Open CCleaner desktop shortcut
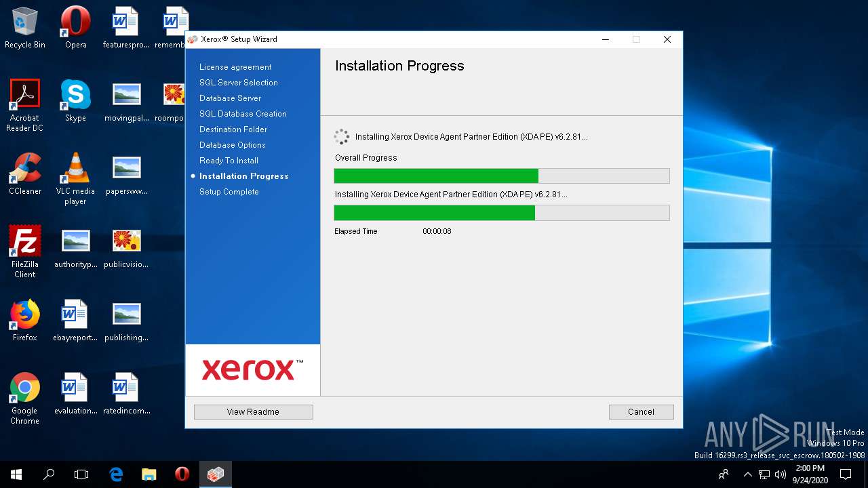The height and width of the screenshot is (488, 868). 25,174
